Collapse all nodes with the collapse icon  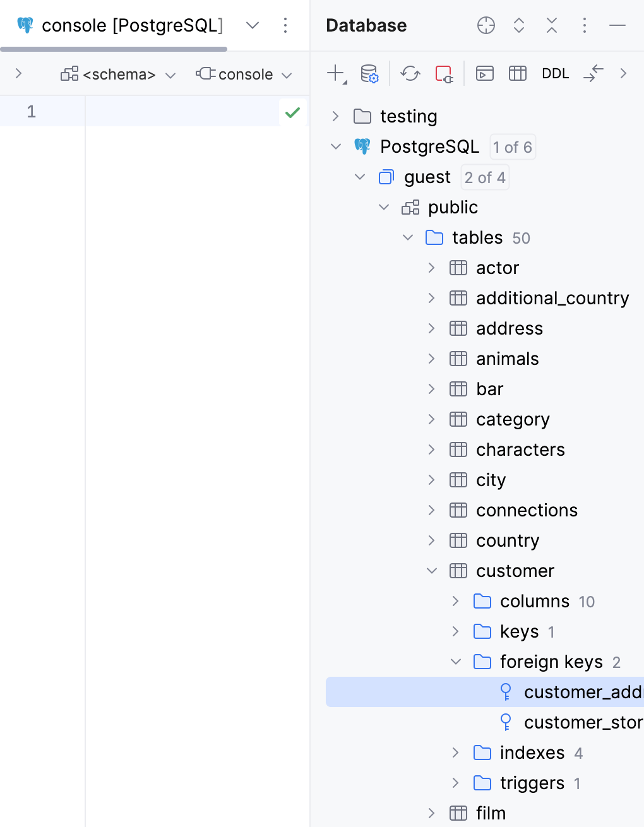tap(551, 25)
